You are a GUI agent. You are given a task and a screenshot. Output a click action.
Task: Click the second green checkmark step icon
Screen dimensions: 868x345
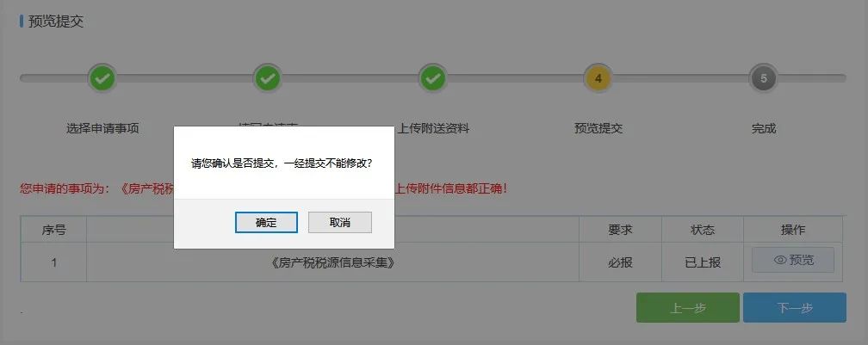coord(267,78)
